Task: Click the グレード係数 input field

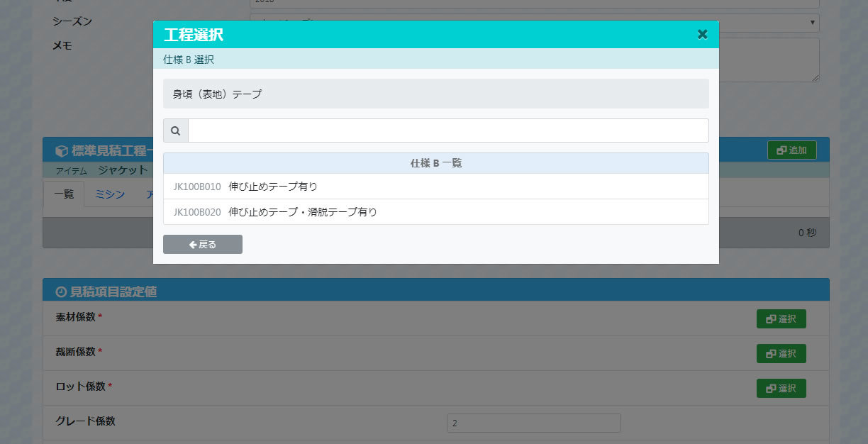Action: click(533, 423)
